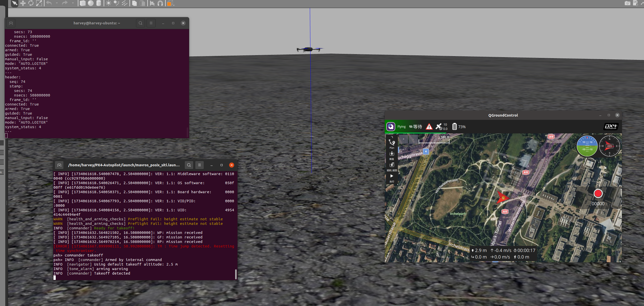Viewport: 644px width, 306px height.
Task: Click 'Irchelpark' label on map
Action: pyautogui.click(x=458, y=214)
